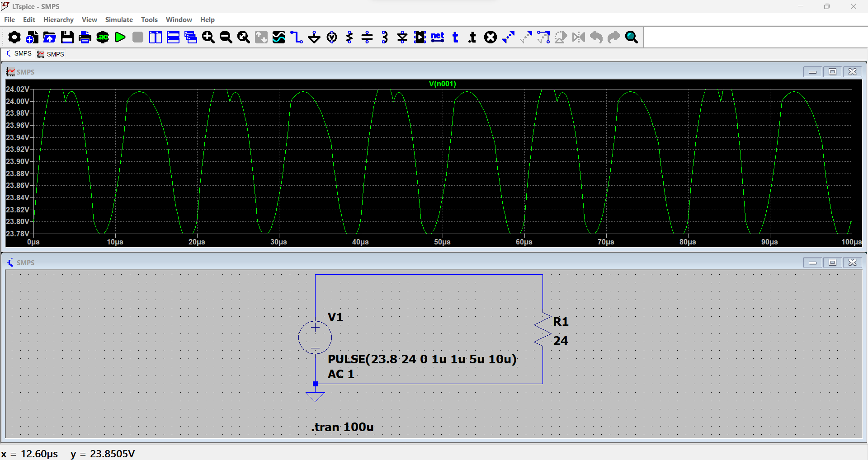Tile windows vertically
This screenshot has width=868, height=460.
[x=155, y=37]
